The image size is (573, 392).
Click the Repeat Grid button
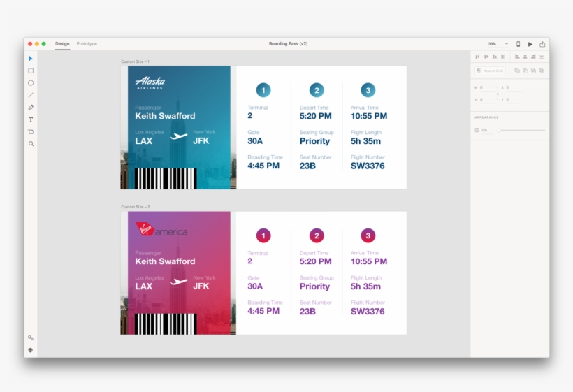[490, 71]
